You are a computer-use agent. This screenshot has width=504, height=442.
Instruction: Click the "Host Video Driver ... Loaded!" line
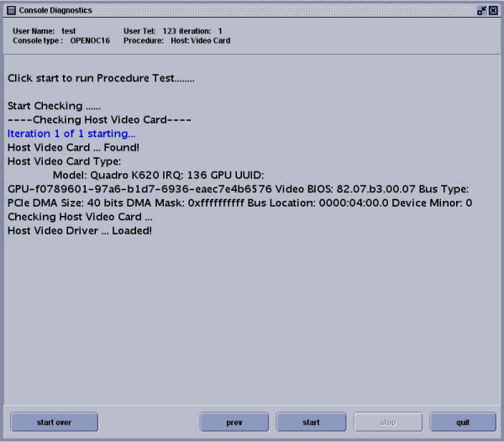[80, 230]
